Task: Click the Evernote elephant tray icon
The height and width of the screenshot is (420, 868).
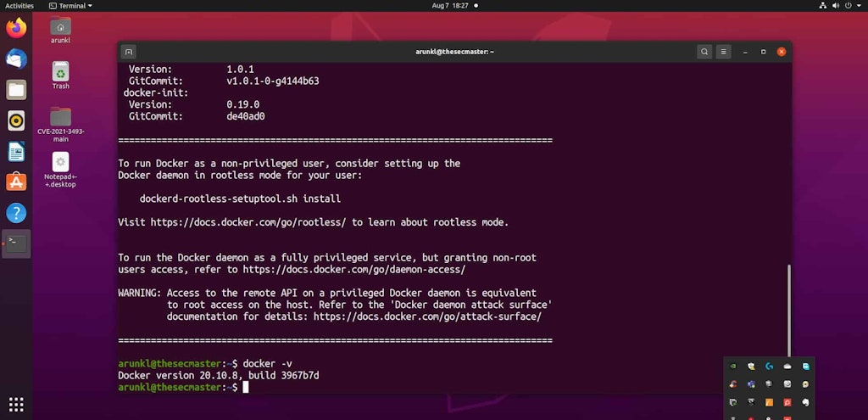Action: [805, 402]
